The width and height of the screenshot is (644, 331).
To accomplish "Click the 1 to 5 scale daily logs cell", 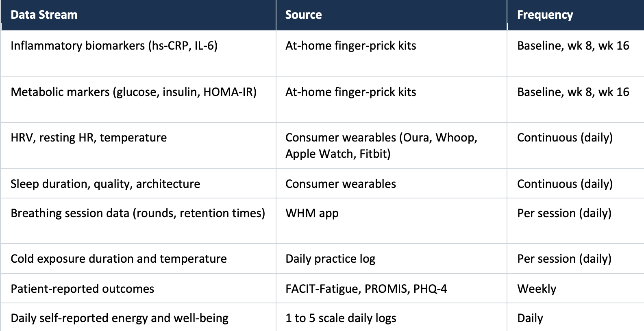I will pyautogui.click(x=341, y=318).
